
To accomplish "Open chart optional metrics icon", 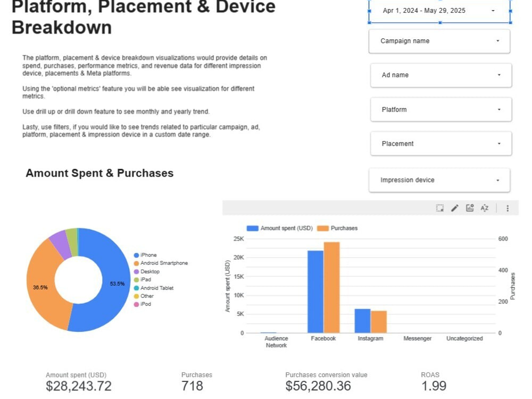I will pyautogui.click(x=470, y=208).
